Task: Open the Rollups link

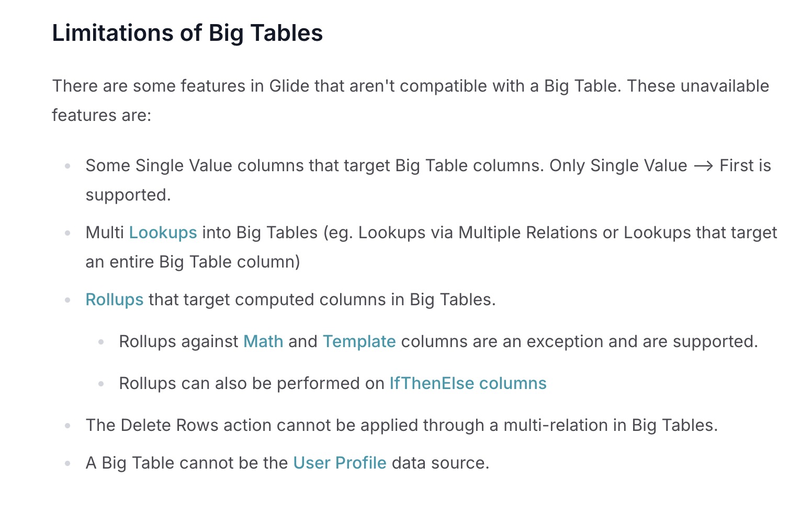Action: point(115,299)
